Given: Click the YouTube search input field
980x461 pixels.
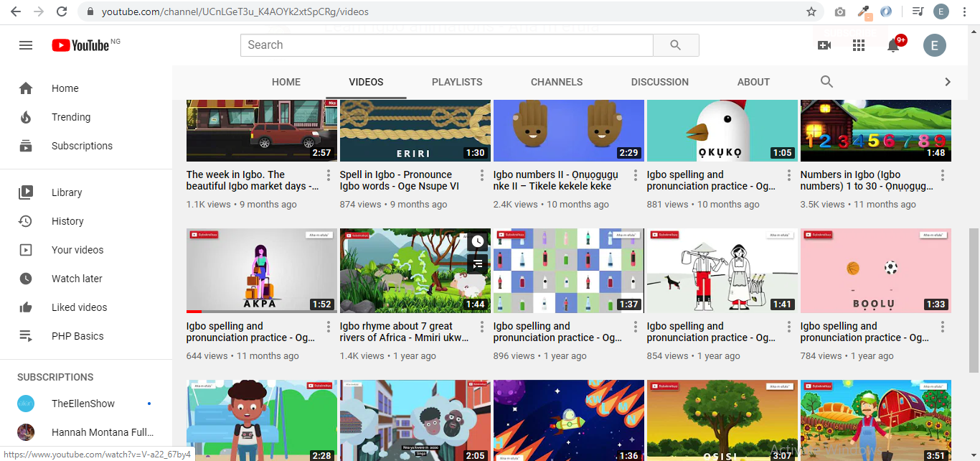Looking at the screenshot, I should tap(446, 45).
